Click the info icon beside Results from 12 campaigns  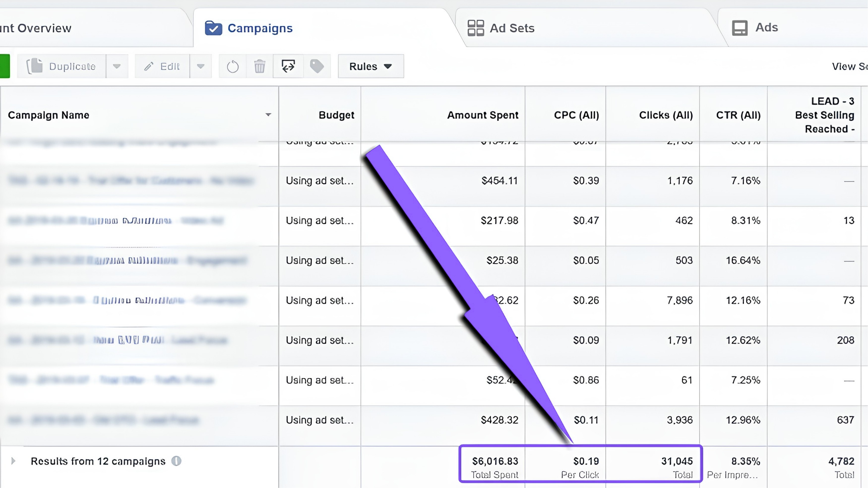[176, 461]
